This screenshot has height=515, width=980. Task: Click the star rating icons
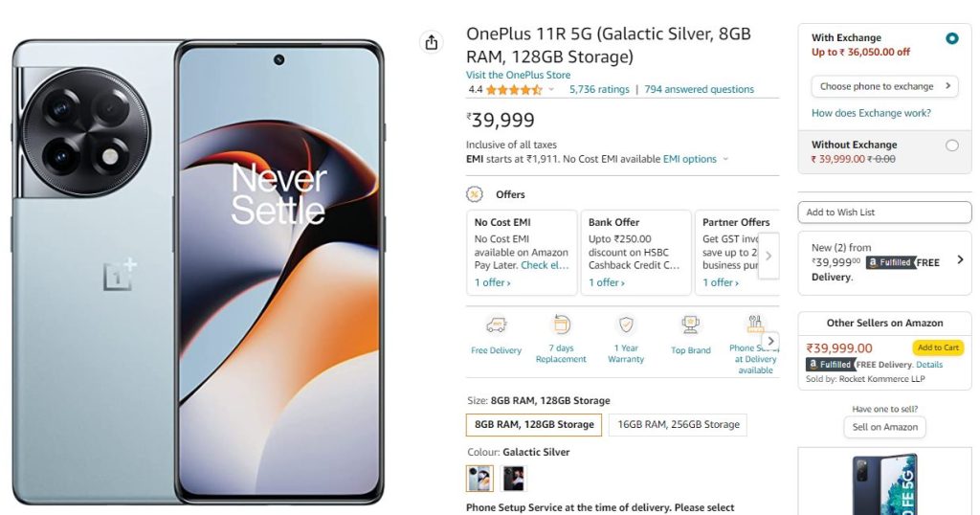coord(514,89)
